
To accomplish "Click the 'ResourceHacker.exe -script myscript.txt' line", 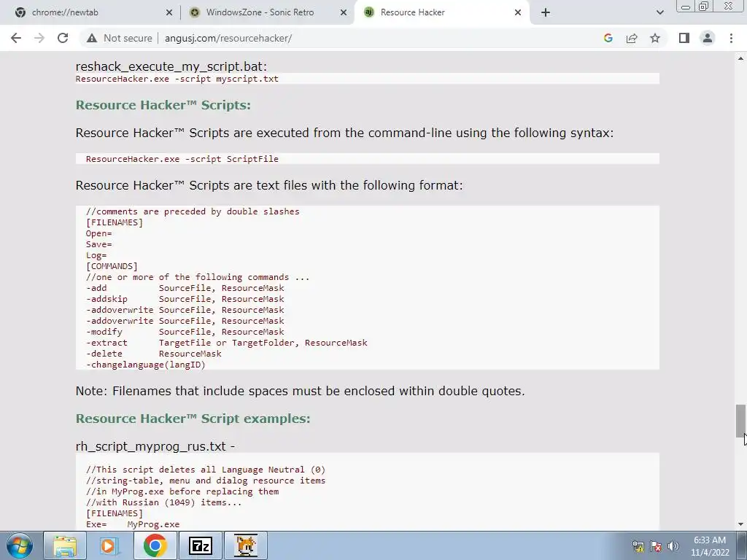I will click(x=177, y=79).
